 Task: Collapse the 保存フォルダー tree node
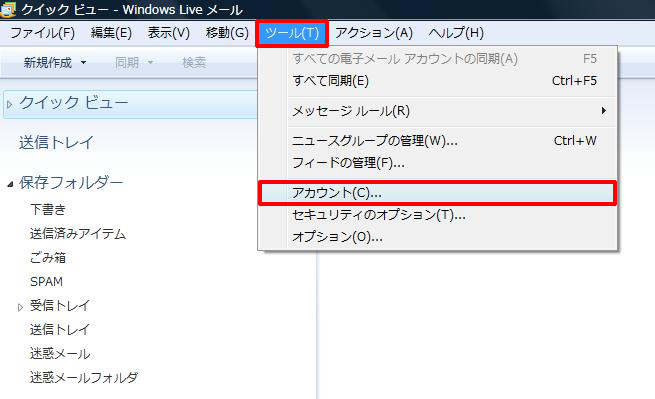(x=10, y=184)
